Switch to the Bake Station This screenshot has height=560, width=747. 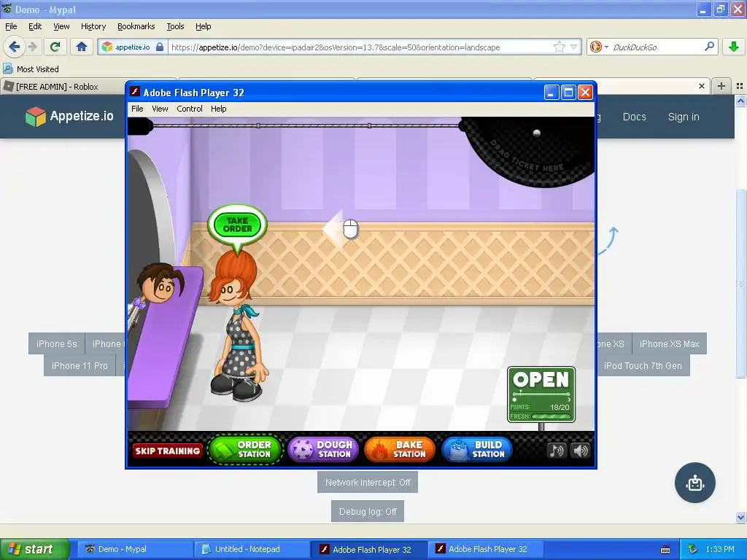point(399,449)
